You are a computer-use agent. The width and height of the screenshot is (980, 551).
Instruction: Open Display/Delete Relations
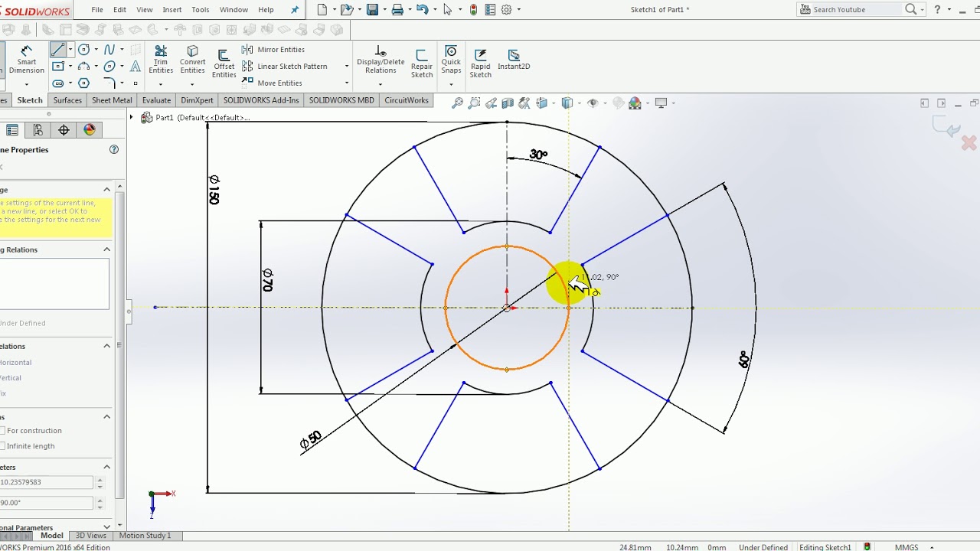click(x=381, y=60)
